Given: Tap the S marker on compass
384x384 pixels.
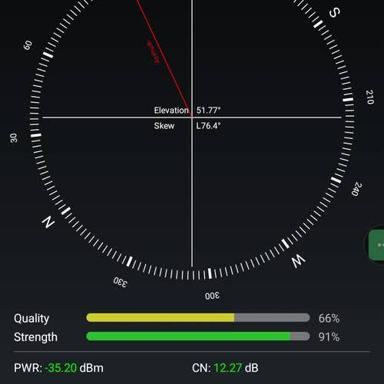Looking at the screenshot, I should (334, 12).
